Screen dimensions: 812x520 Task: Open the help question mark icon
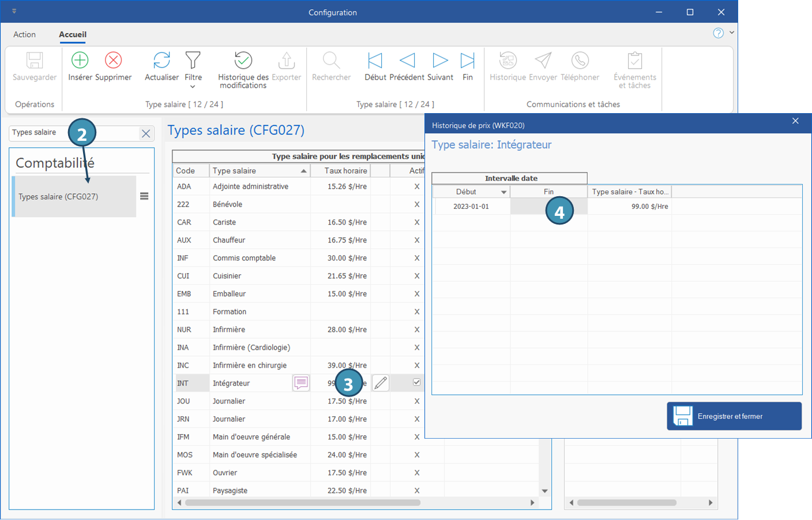pos(718,33)
